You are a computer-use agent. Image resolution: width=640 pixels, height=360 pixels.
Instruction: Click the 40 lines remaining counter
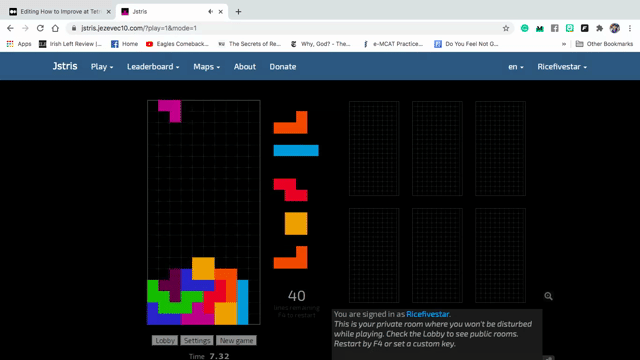[x=296, y=296]
